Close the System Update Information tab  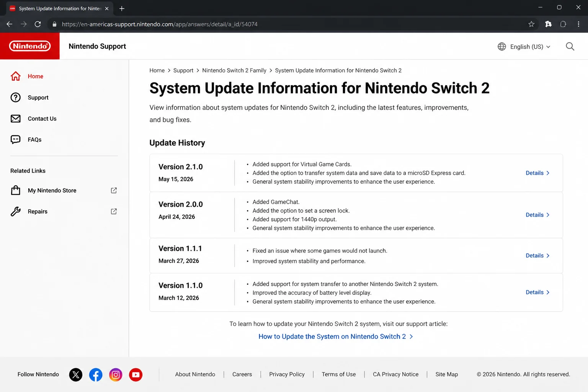click(107, 8)
